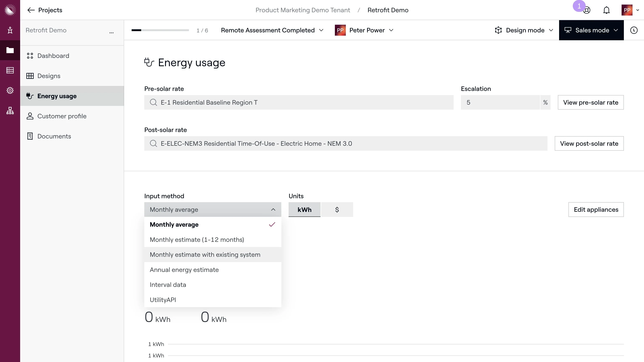This screenshot has width=644, height=362.
Task: Click the Escalation percentage input field
Action: tap(500, 103)
